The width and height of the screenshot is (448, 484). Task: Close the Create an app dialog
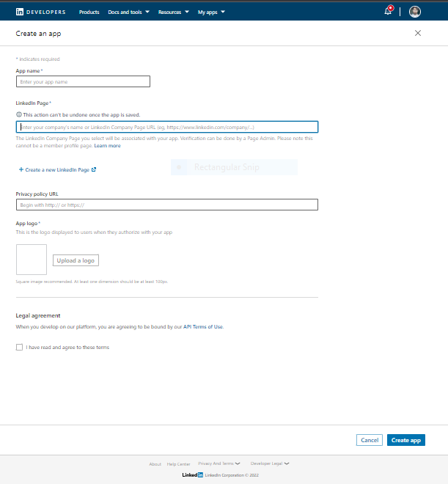pos(418,33)
